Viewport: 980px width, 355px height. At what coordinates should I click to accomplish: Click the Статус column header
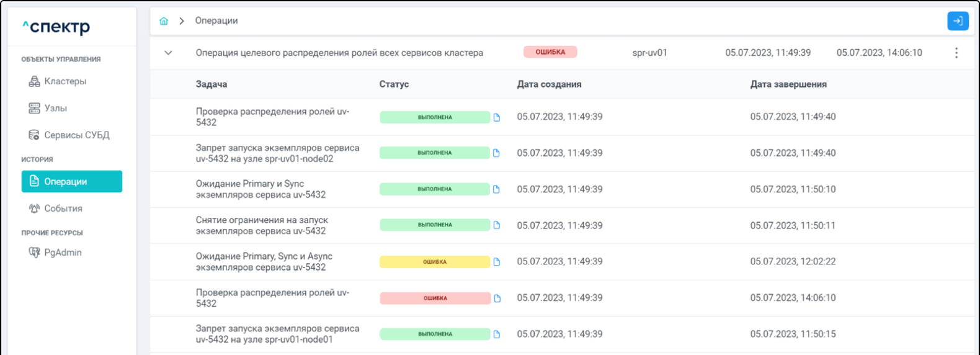pos(394,84)
